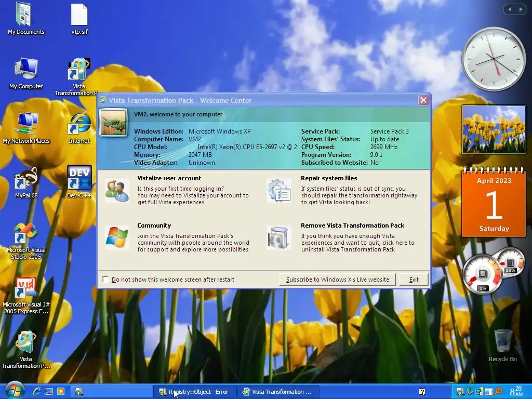Select the My Documents desktop icon
The height and width of the screenshot is (399, 532).
(x=26, y=18)
